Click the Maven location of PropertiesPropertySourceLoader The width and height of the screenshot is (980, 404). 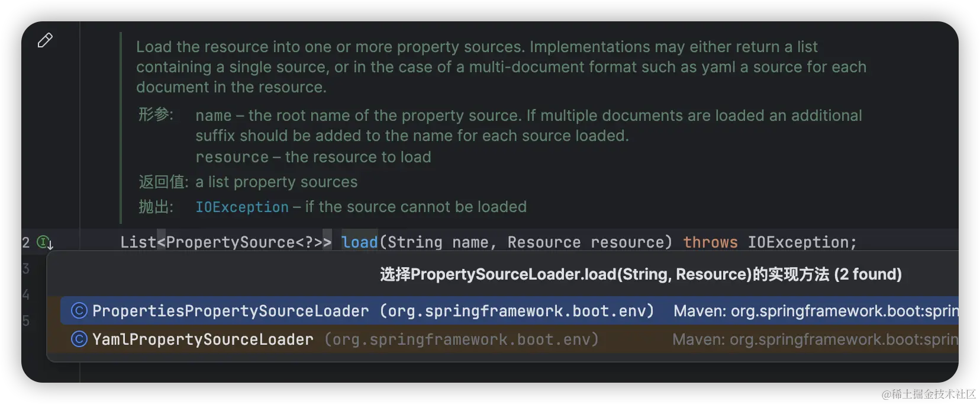815,310
